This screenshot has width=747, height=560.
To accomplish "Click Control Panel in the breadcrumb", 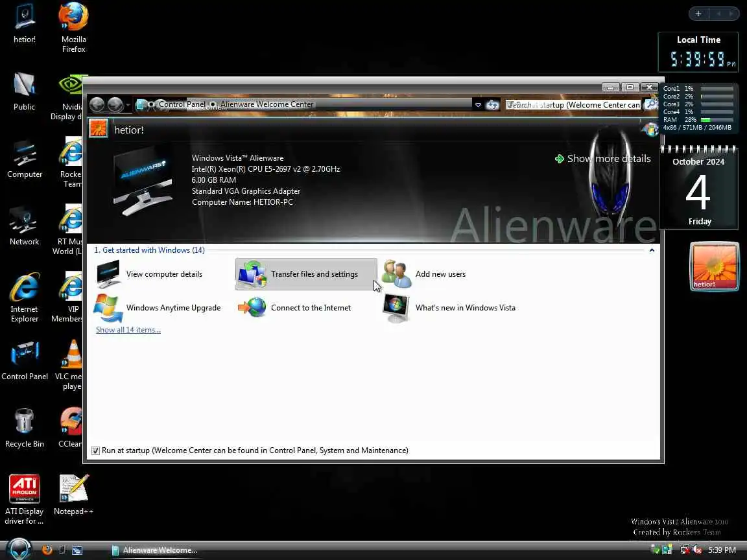I will tap(182, 104).
